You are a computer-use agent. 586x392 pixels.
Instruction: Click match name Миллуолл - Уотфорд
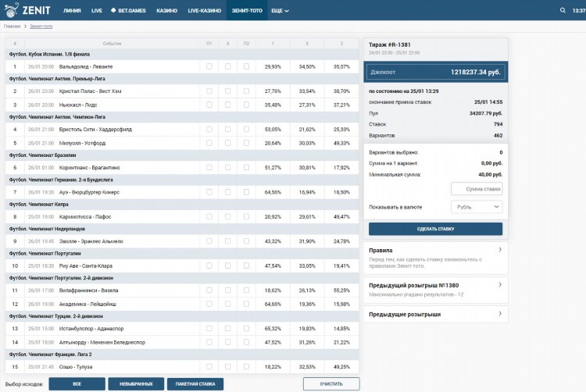coord(82,143)
